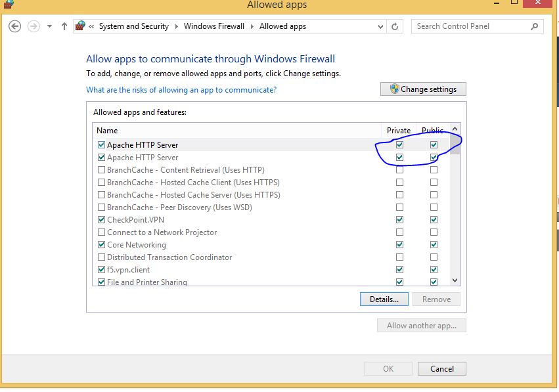Image resolution: width=559 pixels, height=392 pixels.
Task: Go back using the Back arrow
Action: 14,26
